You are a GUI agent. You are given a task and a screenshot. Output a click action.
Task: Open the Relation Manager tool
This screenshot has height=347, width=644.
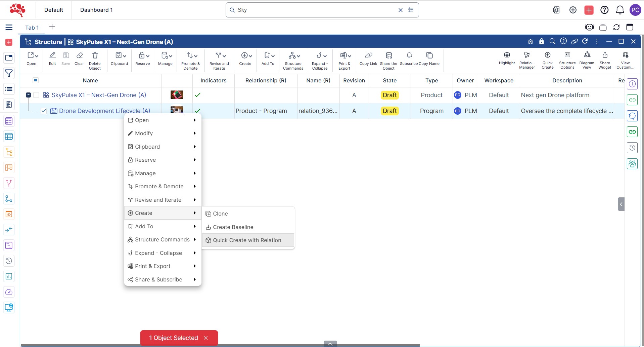coord(527,55)
